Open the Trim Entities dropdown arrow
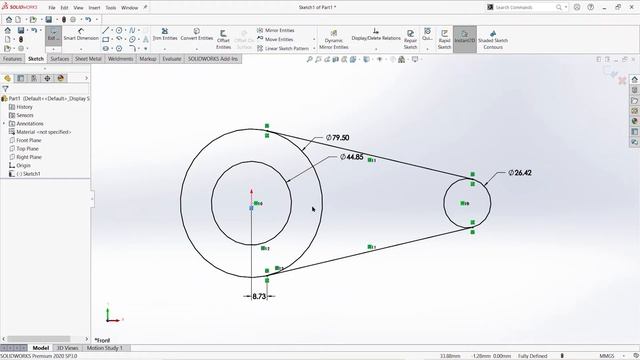Screen dimensions: 640x360 click(x=165, y=49)
